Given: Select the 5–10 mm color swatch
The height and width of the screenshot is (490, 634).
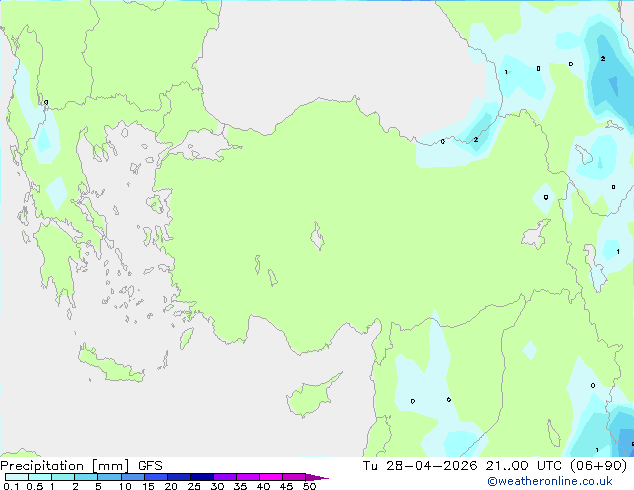Looking at the screenshot, I should (x=109, y=477).
